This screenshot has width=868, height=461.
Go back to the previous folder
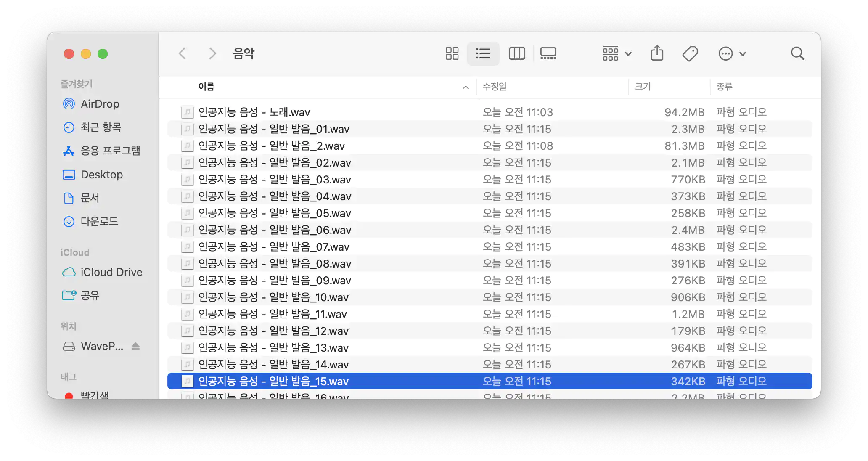182,53
